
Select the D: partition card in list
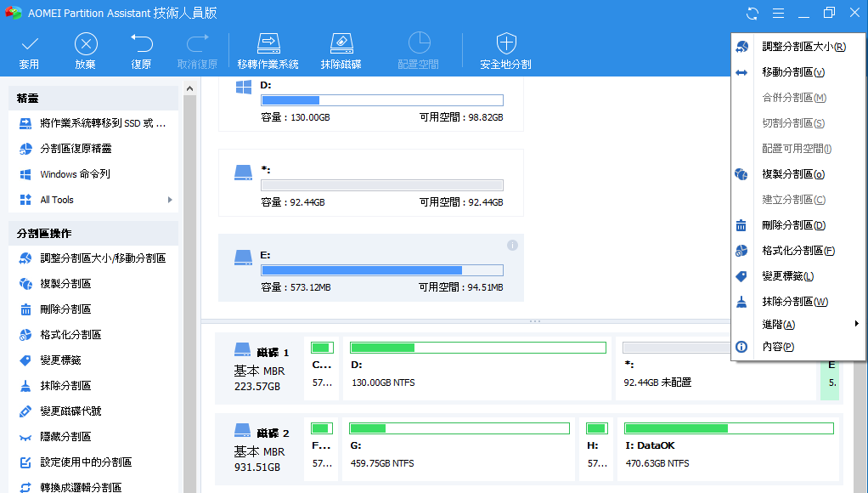(371, 105)
